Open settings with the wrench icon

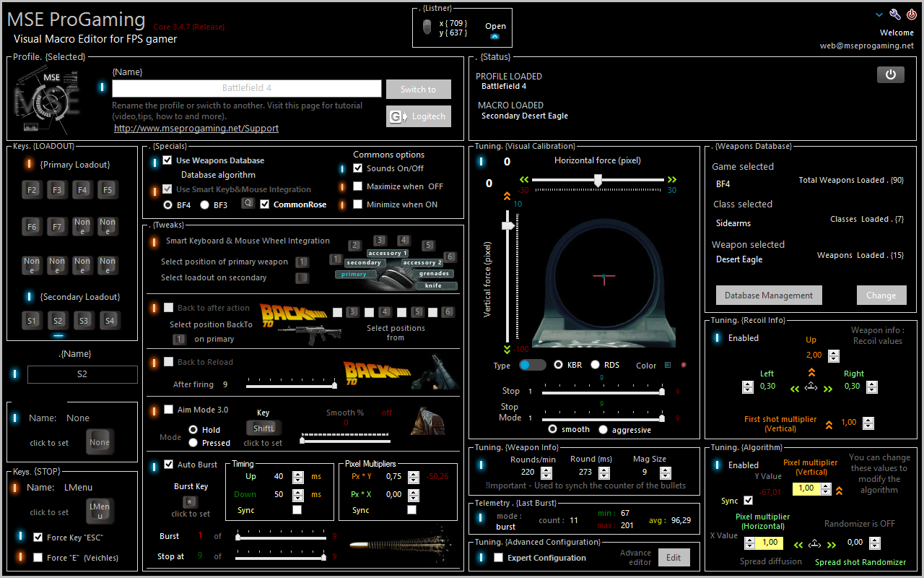tap(895, 14)
